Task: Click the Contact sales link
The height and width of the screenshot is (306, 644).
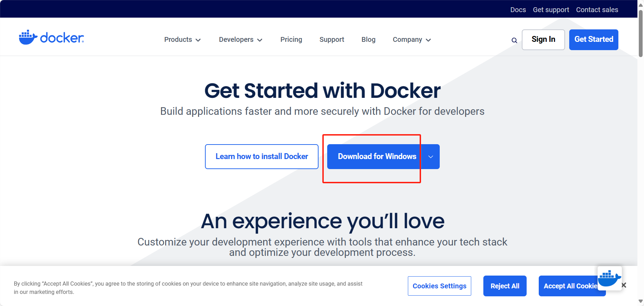Action: point(597,10)
